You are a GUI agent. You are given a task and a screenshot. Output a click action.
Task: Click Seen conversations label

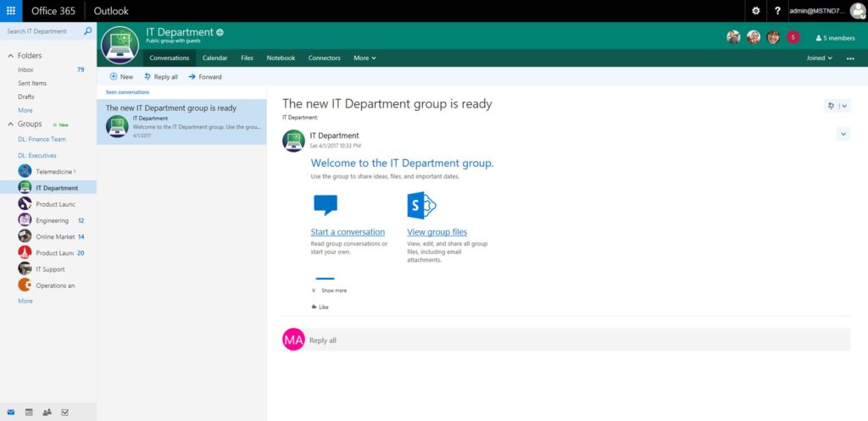point(127,92)
